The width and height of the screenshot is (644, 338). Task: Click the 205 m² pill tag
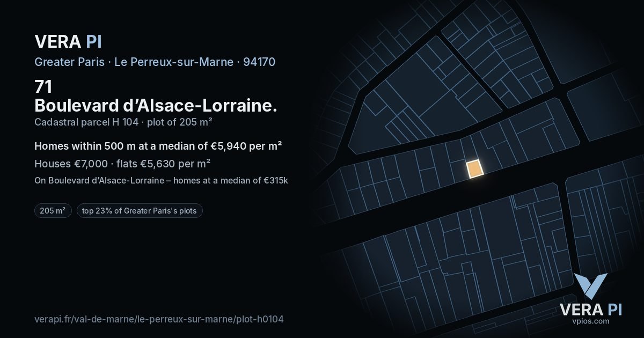pos(53,211)
